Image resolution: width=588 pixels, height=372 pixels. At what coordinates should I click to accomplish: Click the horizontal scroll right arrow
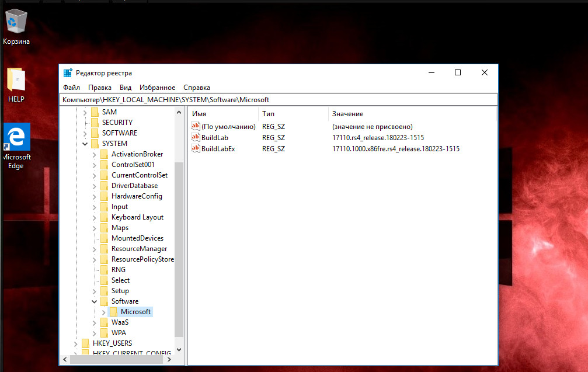pyautogui.click(x=169, y=359)
